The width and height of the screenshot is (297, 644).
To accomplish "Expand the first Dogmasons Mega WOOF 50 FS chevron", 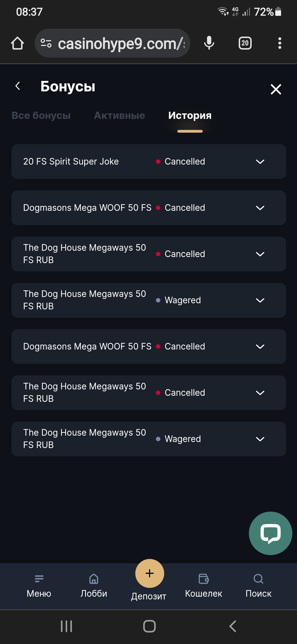I will click(260, 208).
